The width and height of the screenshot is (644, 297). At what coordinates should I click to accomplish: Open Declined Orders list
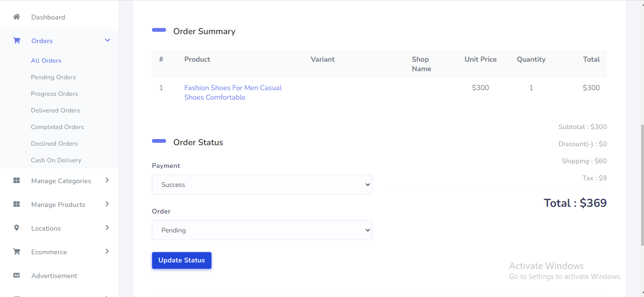point(54,144)
